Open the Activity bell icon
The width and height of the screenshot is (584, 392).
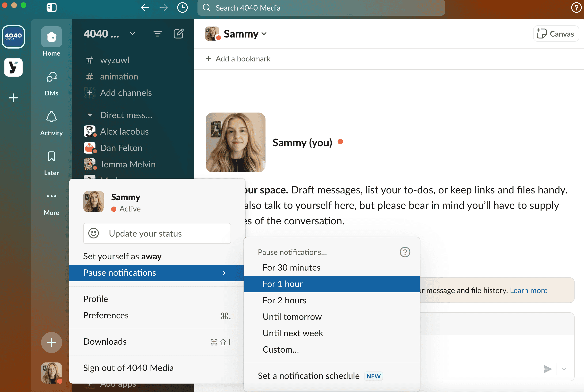pos(52,117)
